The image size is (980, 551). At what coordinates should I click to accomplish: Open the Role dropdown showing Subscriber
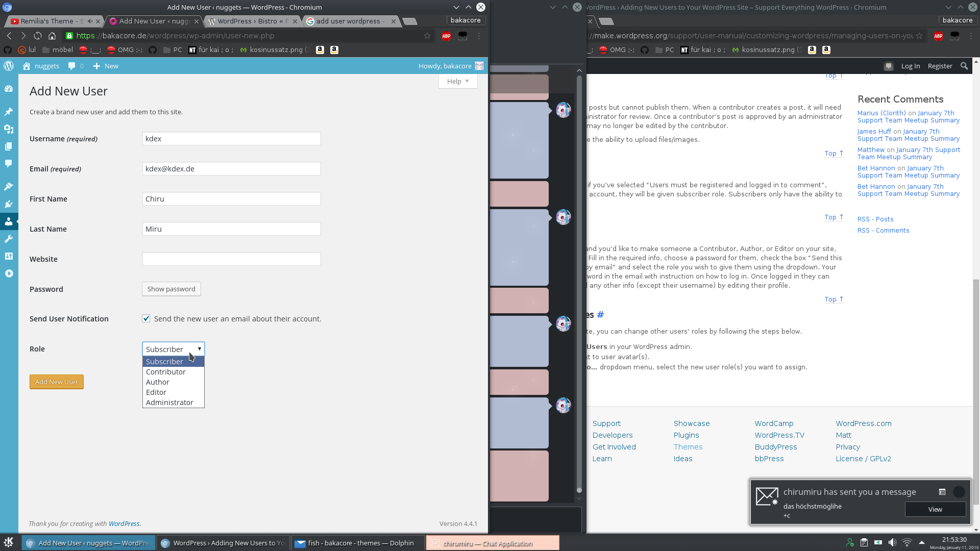(174, 349)
